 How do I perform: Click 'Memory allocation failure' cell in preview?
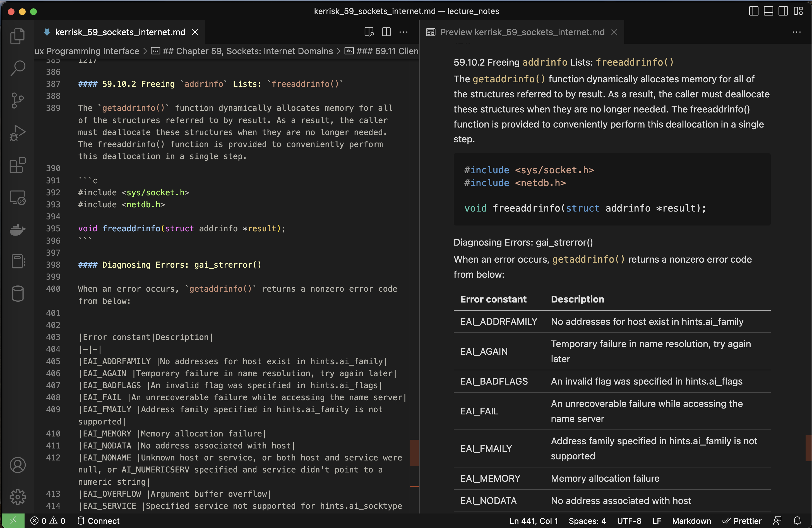[x=605, y=479]
